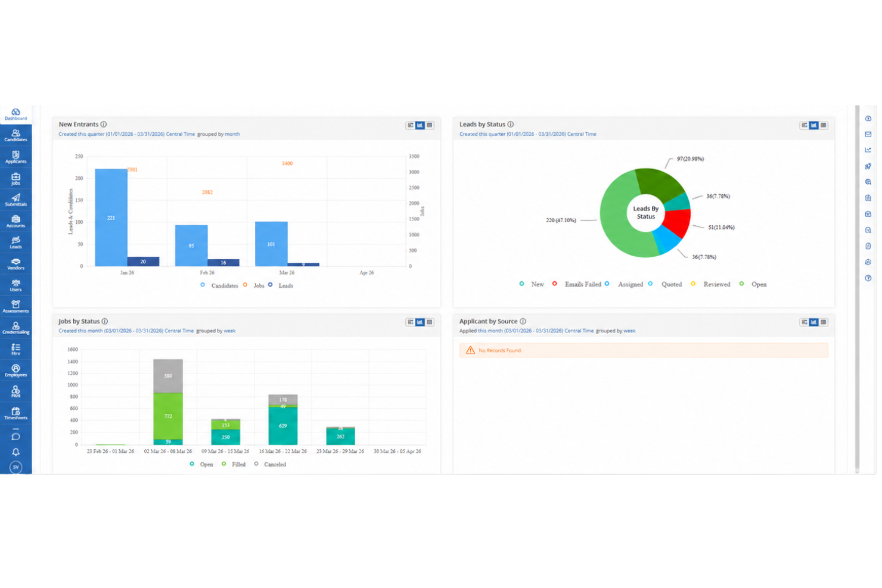The width and height of the screenshot is (882, 588).
Task: Click the red Emails Failed donut slice
Action: pos(678,223)
